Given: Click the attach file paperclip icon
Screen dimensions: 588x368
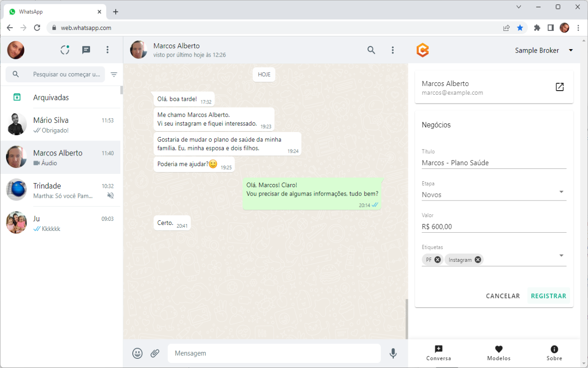Looking at the screenshot, I should (x=155, y=353).
